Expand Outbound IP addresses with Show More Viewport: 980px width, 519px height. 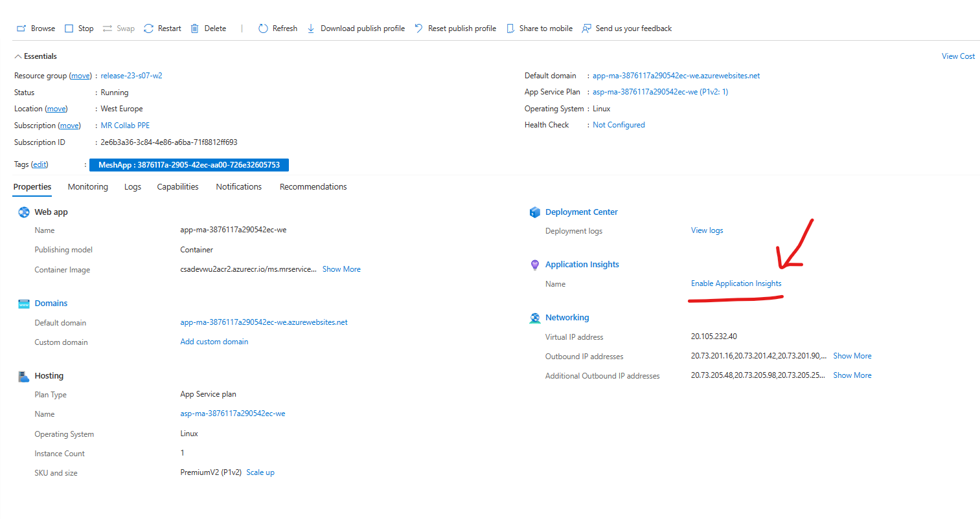pyautogui.click(x=852, y=355)
